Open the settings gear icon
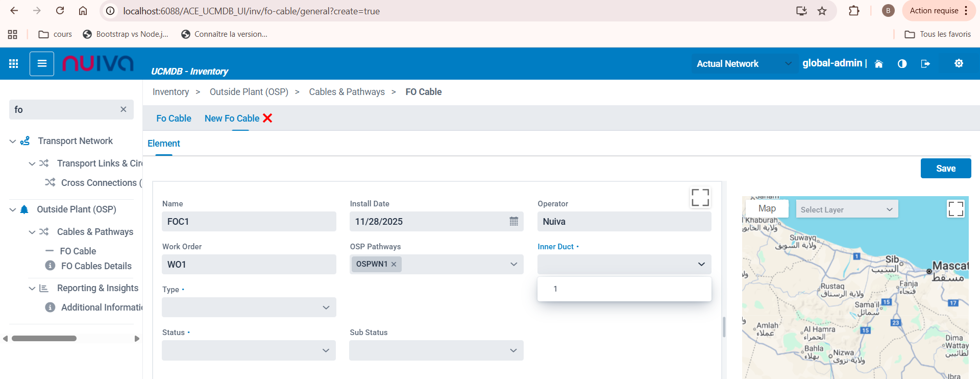980x379 pixels. point(959,63)
